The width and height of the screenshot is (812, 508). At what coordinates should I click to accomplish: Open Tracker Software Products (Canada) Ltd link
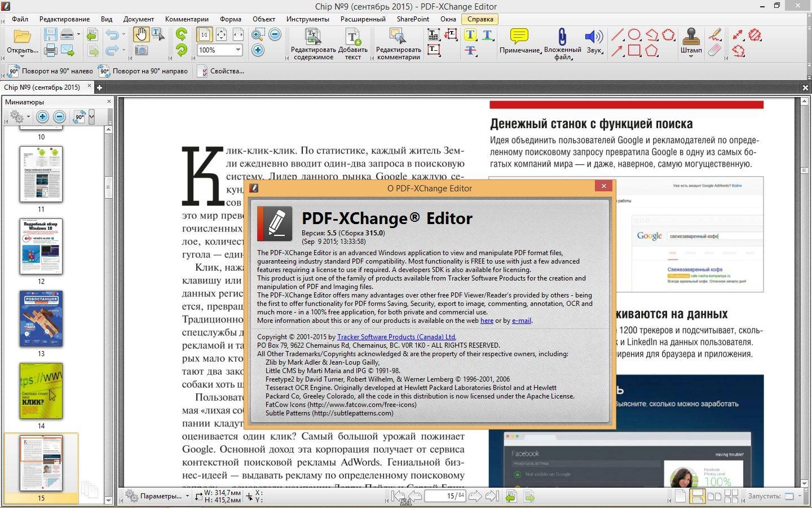(396, 337)
